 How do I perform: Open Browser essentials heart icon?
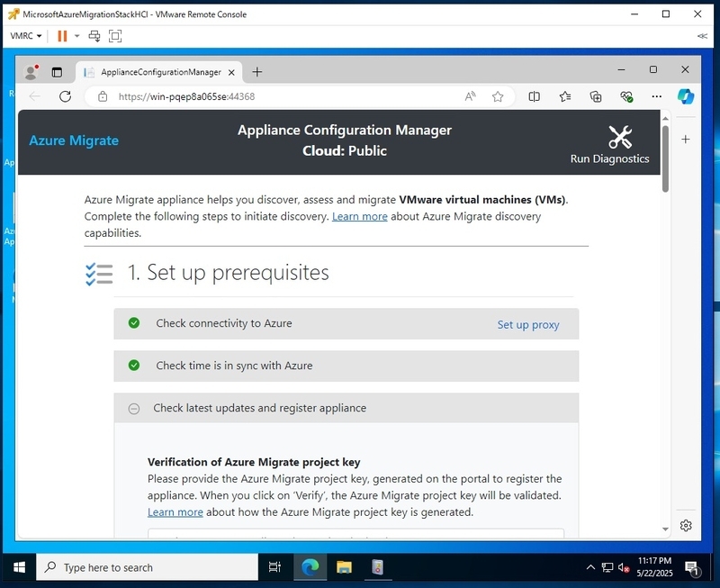[x=626, y=96]
